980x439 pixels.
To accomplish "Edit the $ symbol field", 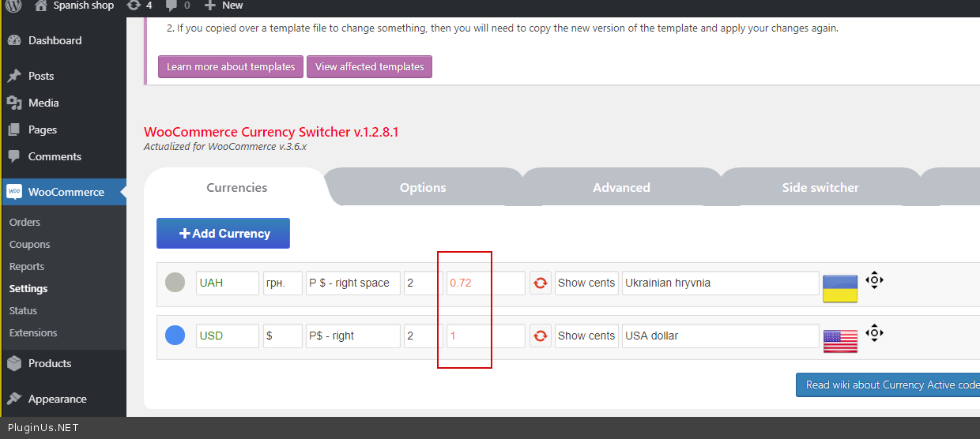I will point(283,336).
